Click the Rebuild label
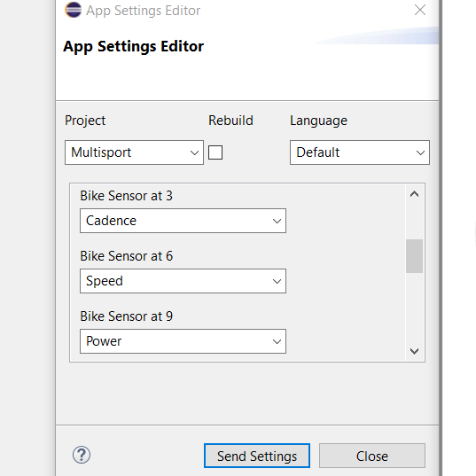The image size is (476, 476). pyautogui.click(x=230, y=121)
